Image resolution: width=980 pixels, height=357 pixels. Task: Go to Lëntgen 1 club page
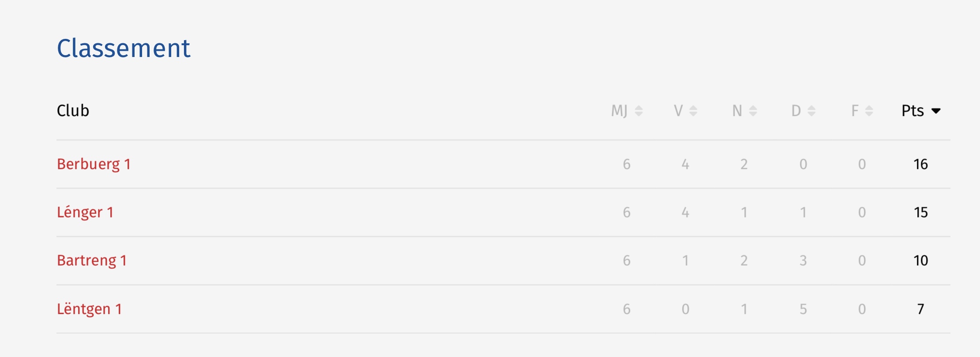[89, 309]
